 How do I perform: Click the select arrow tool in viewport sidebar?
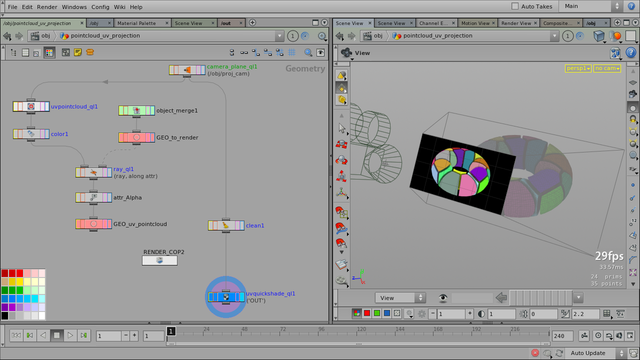click(x=342, y=129)
